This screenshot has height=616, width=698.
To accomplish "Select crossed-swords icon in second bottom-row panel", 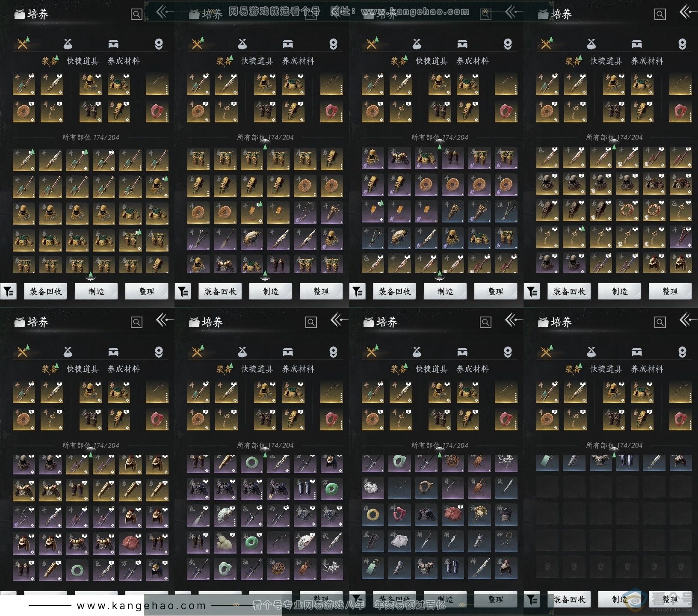I will coord(198,352).
